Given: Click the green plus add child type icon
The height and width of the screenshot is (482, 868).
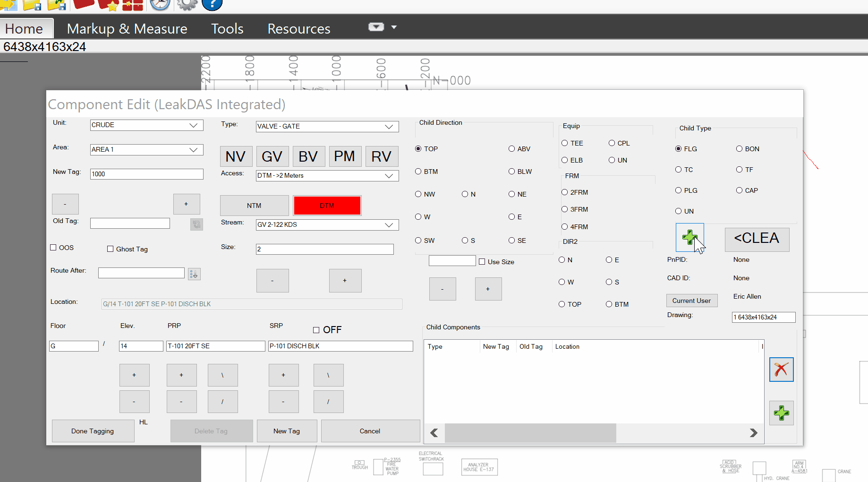Looking at the screenshot, I should click(689, 237).
